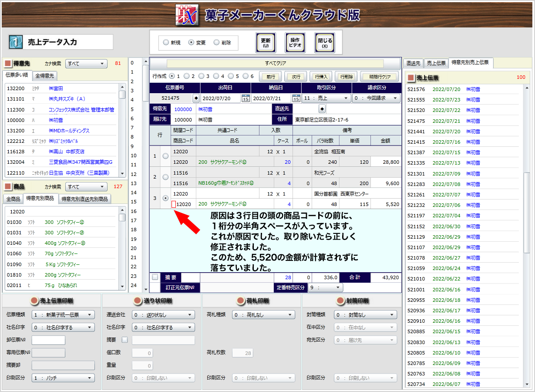Select the 新規 mode radio button
The image size is (535, 392).
click(166, 43)
